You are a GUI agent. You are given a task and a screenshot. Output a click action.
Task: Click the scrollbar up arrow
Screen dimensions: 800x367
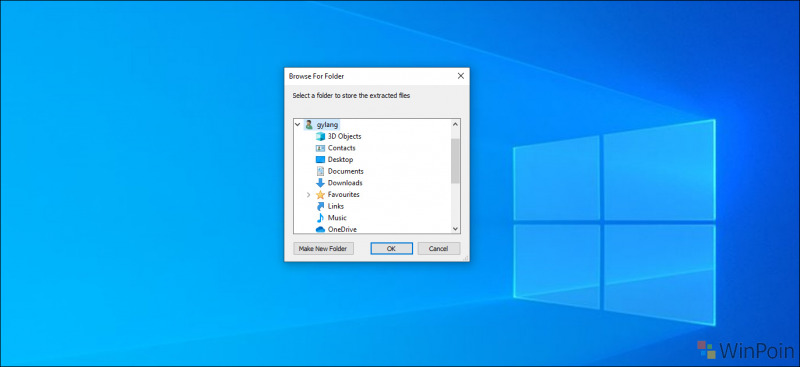456,124
